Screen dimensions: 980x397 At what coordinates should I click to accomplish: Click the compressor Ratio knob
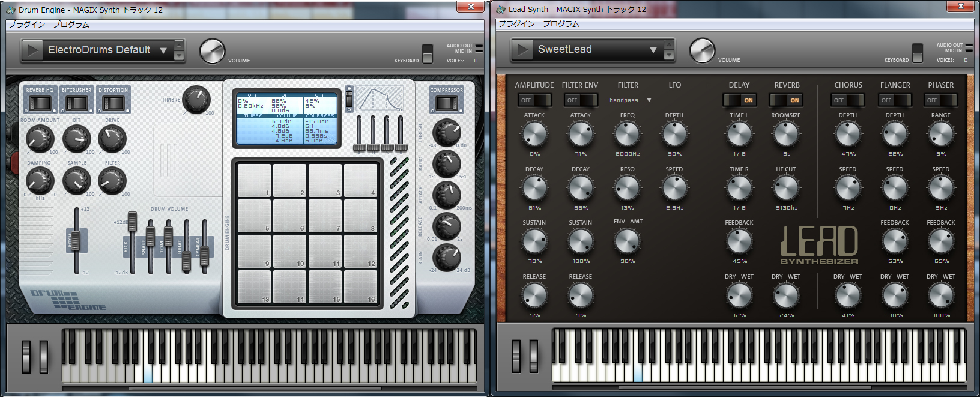pos(447,164)
